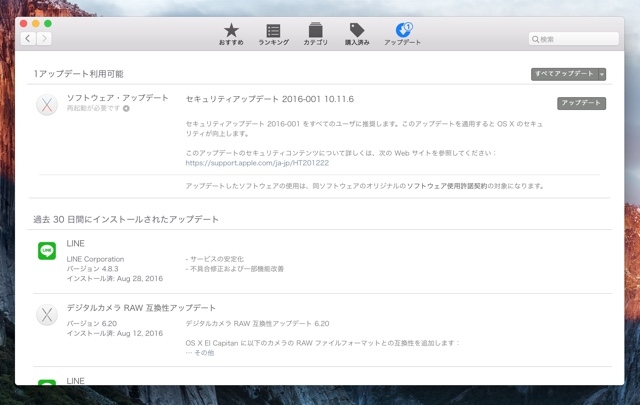Click the green zoom window button

pyautogui.click(x=48, y=24)
